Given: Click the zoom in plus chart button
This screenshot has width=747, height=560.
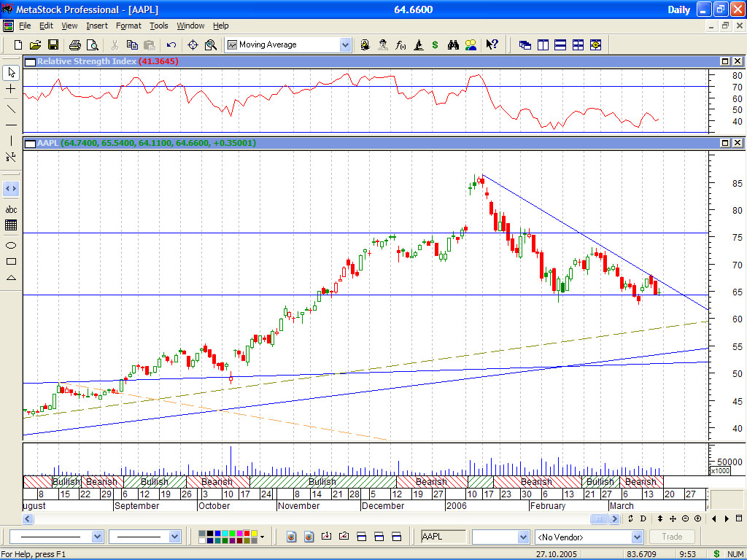Looking at the screenshot, I should point(697,518).
